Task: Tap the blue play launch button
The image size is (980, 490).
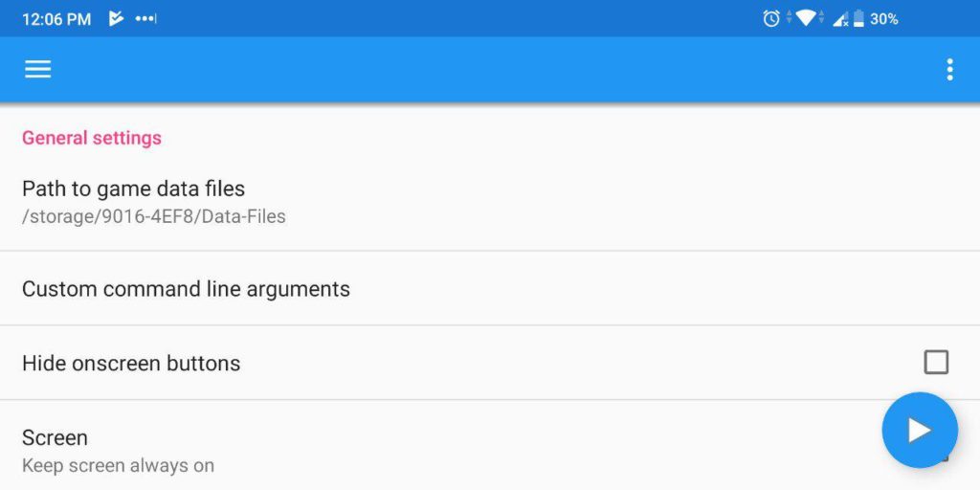Action: tap(919, 430)
